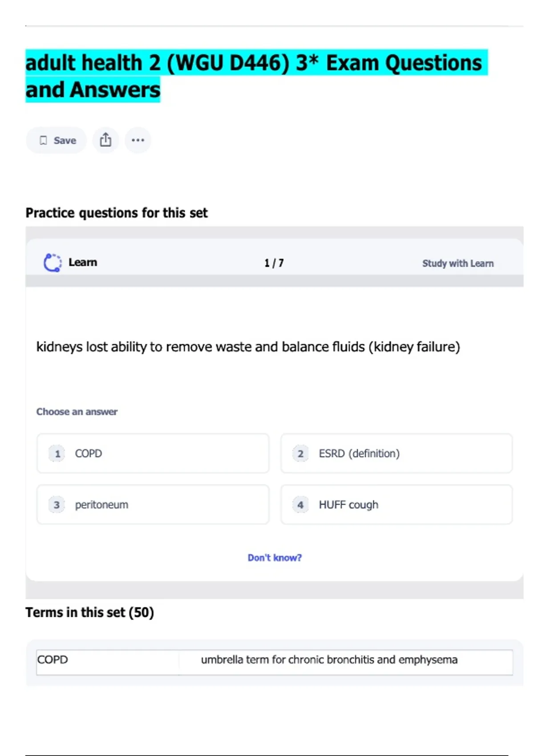This screenshot has height=756, width=534.
Task: Click the COPD term cell
Action: click(108, 660)
